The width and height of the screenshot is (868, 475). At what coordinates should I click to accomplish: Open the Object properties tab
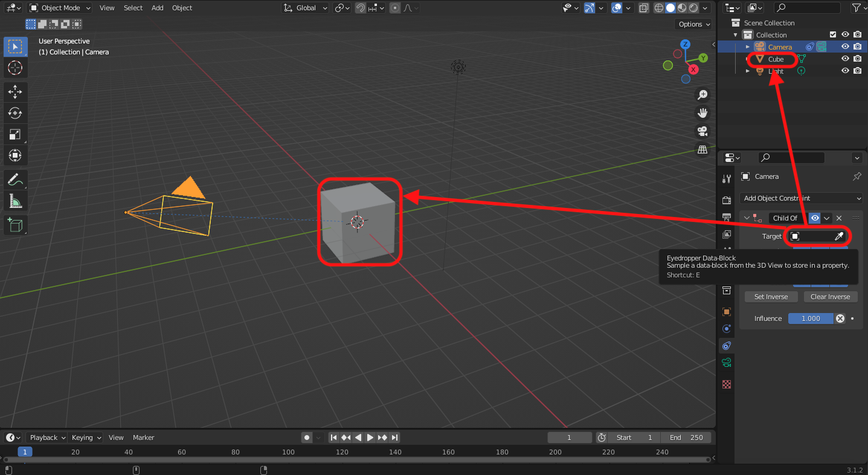(x=727, y=312)
